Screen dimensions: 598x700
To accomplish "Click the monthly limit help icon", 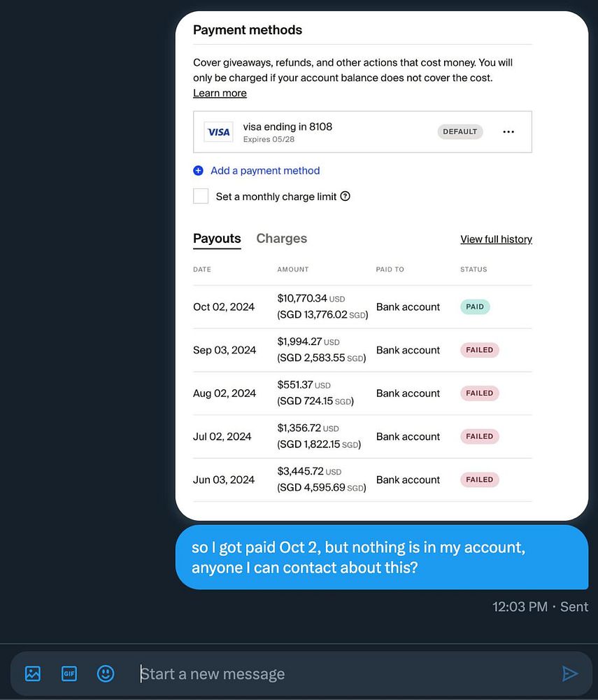I will (x=346, y=197).
